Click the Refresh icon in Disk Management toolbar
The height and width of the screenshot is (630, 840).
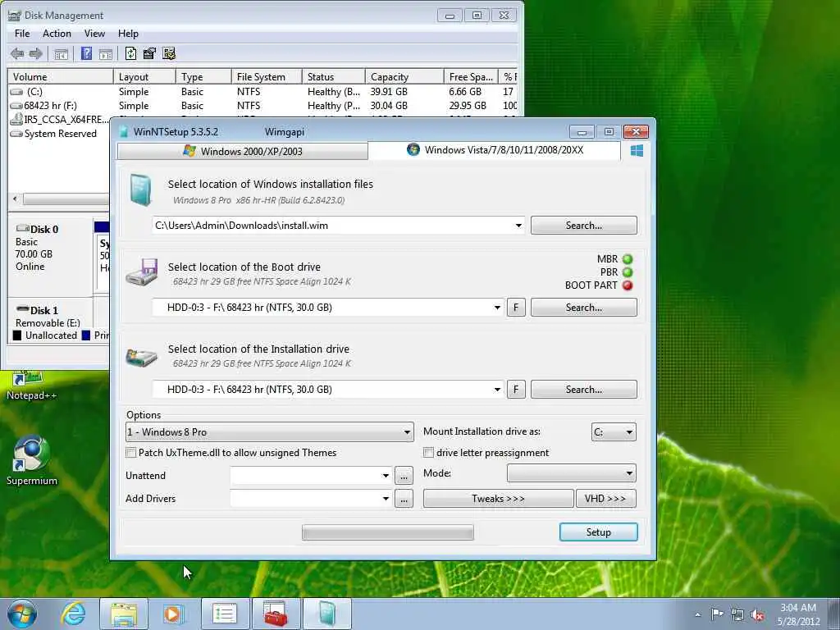[130, 53]
